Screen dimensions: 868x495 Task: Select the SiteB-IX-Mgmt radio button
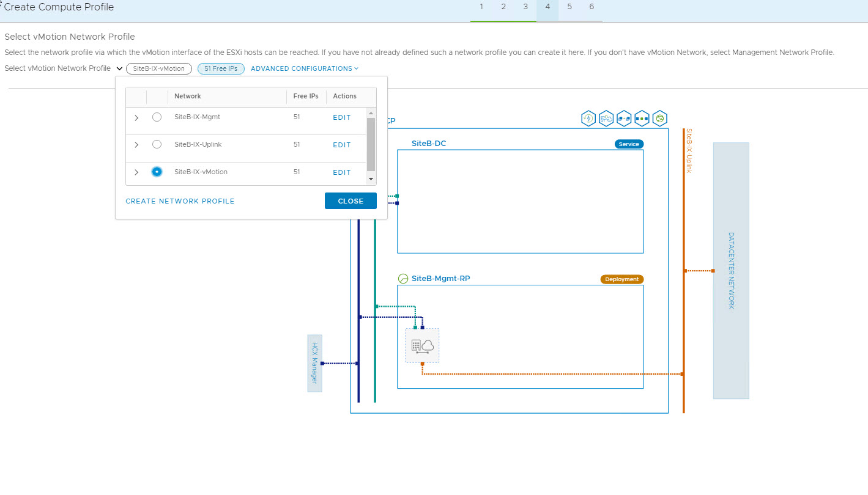(157, 117)
